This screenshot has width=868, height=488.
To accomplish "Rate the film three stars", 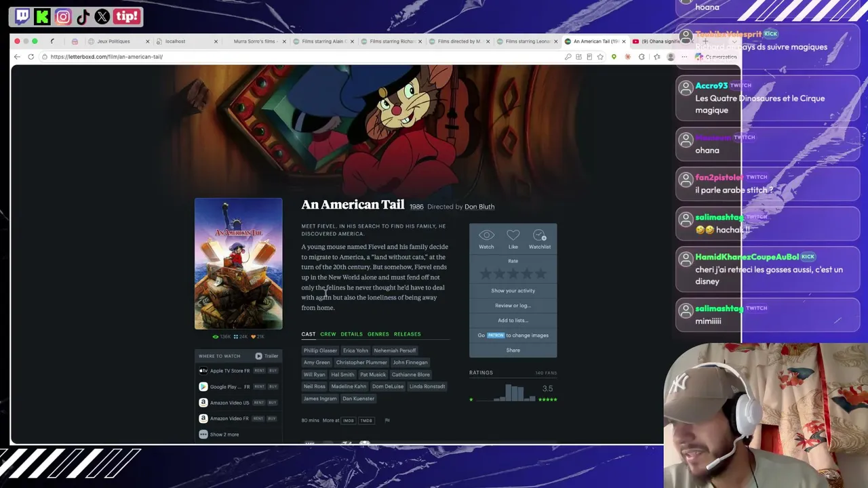I will 513,274.
